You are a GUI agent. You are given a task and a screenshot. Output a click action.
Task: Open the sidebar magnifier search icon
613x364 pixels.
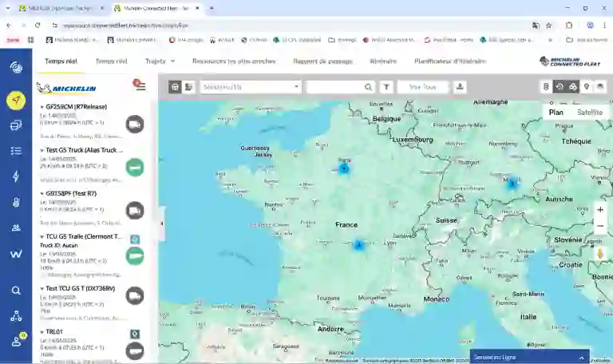coord(16,291)
